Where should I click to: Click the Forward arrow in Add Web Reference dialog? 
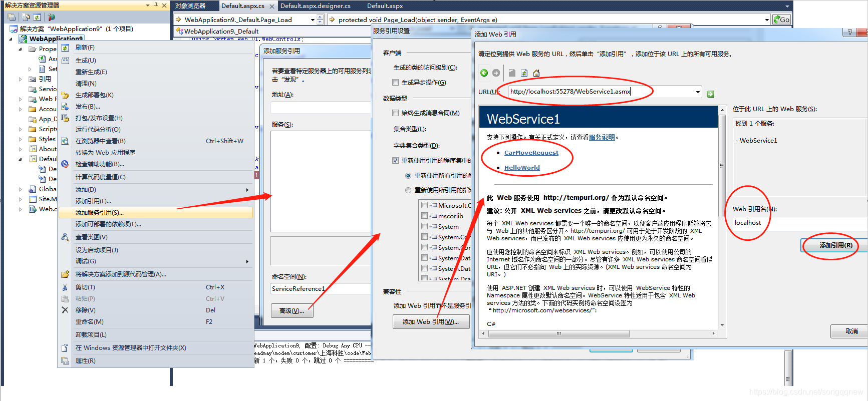tap(496, 73)
